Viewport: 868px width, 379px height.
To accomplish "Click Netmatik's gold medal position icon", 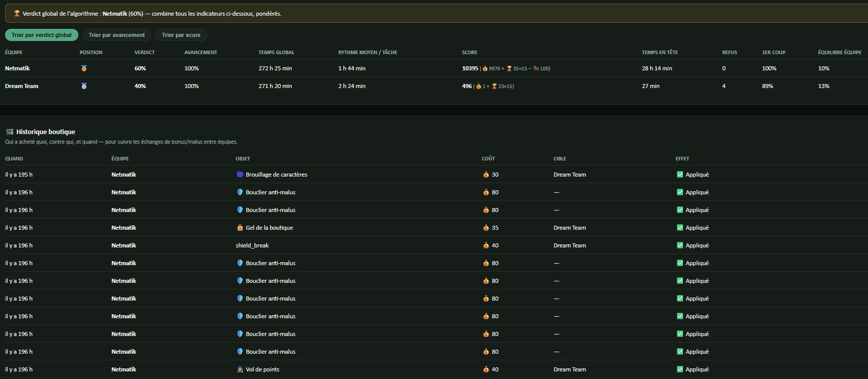I will click(x=84, y=68).
